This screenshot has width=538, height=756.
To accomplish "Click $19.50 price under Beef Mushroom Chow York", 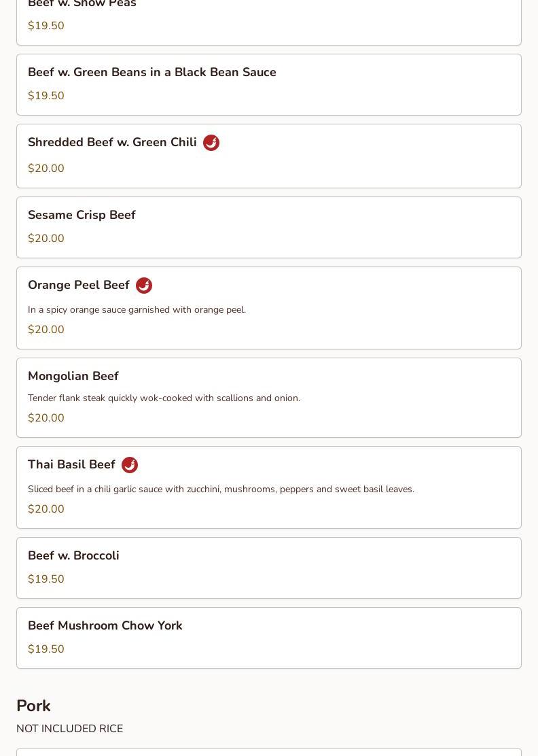I will pos(46,649).
